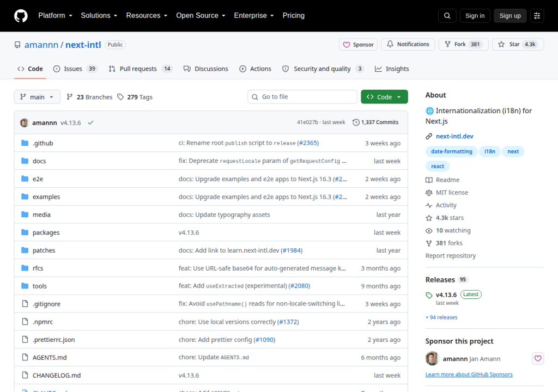Click the .gitignore file icon
The height and width of the screenshot is (392, 558).
point(25,303)
